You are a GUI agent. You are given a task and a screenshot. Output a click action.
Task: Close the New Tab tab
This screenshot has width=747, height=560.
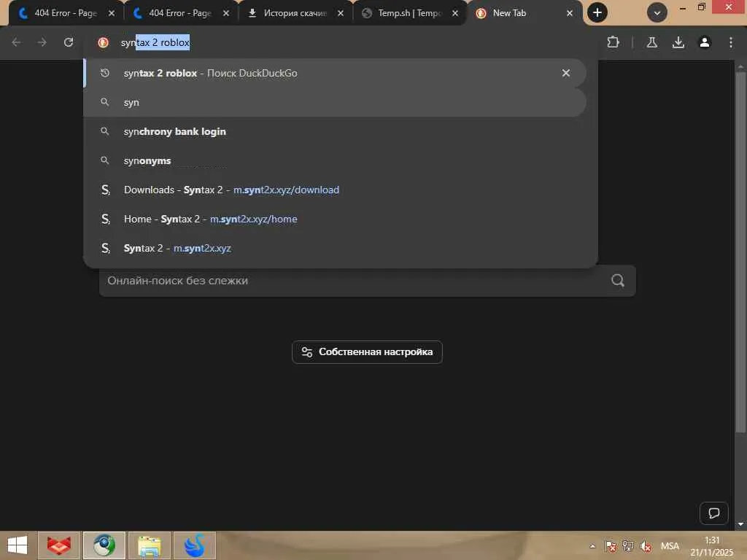click(x=569, y=13)
